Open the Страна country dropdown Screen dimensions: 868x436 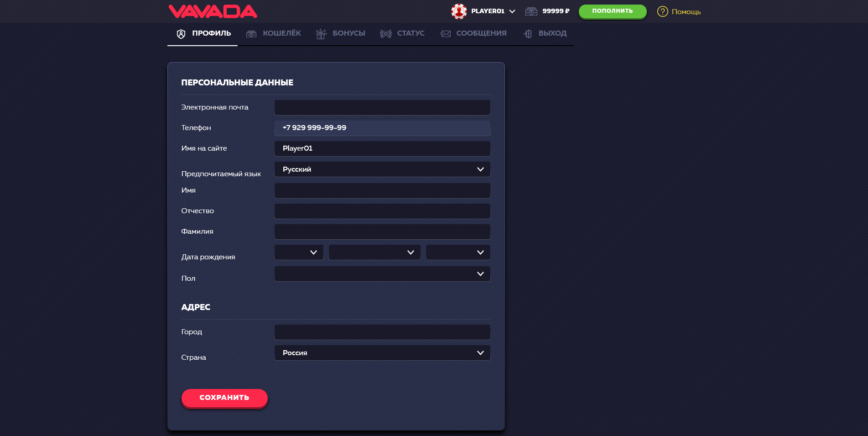382,353
